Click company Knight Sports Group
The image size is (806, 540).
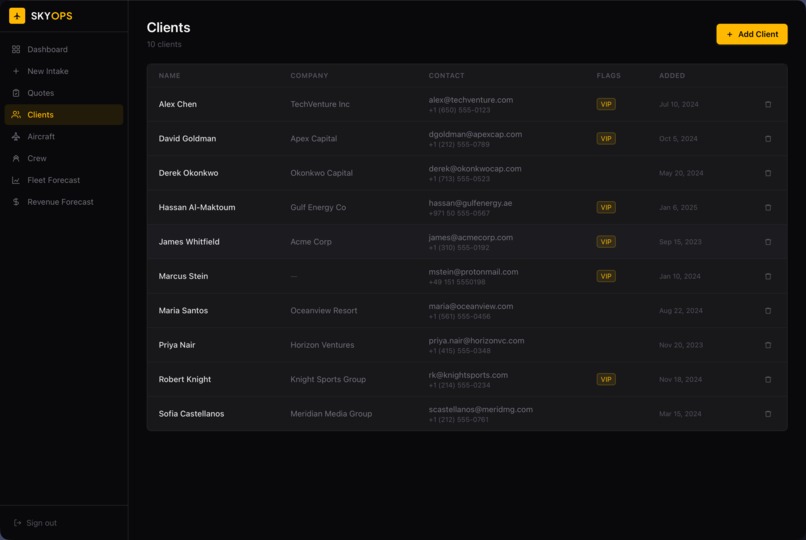pyautogui.click(x=328, y=380)
